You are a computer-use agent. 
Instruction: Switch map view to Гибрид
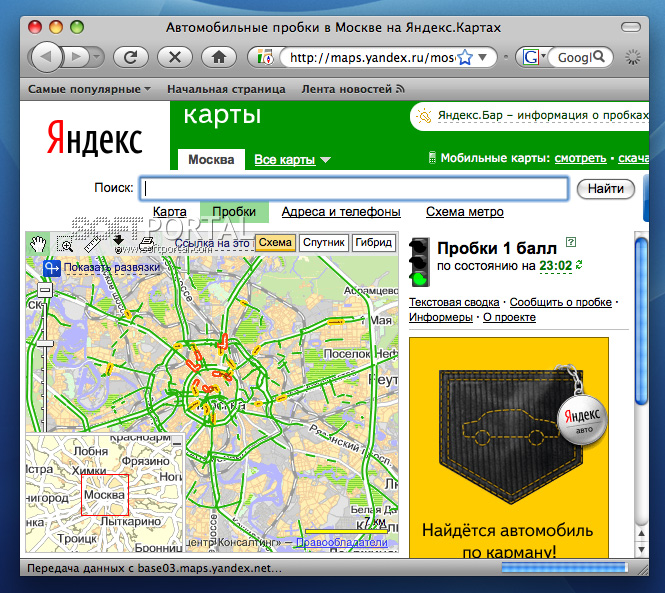pyautogui.click(x=374, y=243)
